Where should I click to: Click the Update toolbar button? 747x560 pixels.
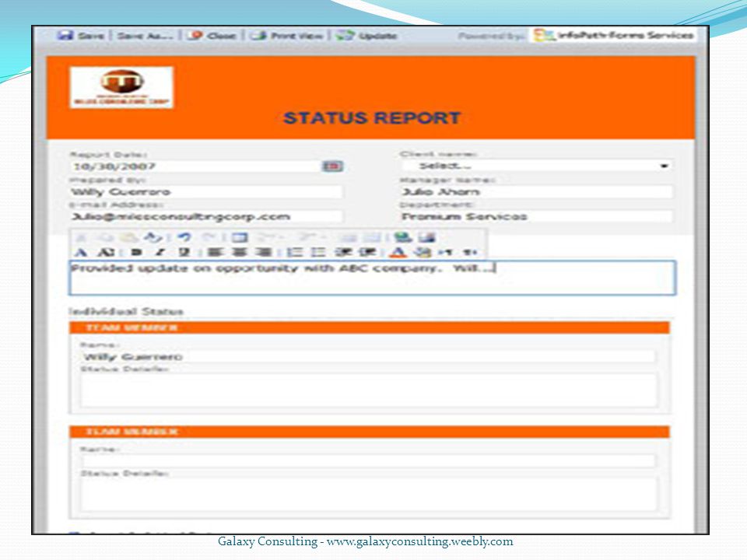pyautogui.click(x=366, y=36)
